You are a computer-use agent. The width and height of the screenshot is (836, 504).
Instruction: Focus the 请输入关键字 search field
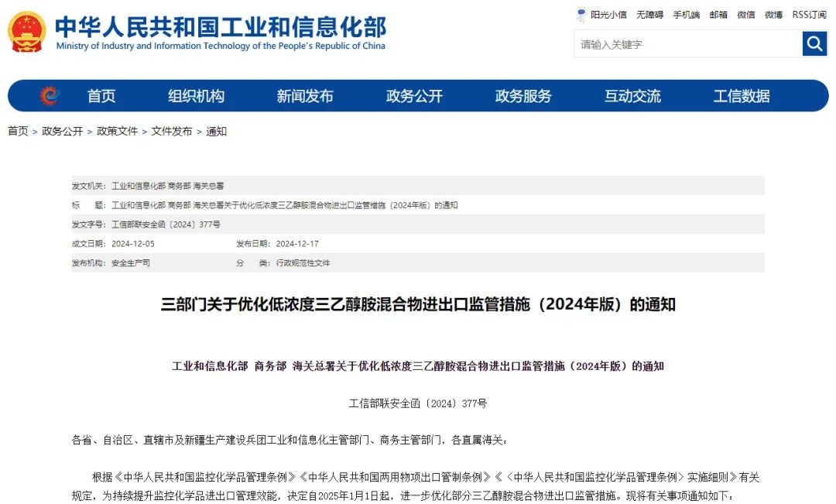pos(688,43)
